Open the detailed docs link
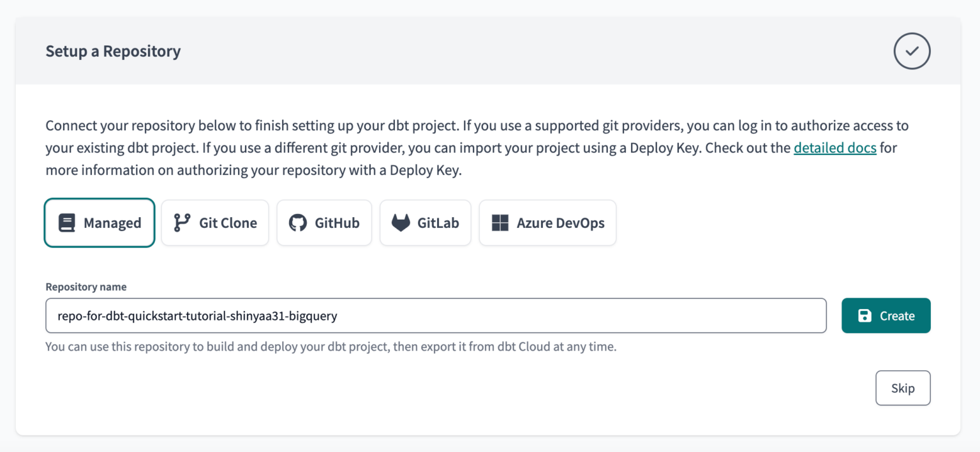 pos(835,147)
